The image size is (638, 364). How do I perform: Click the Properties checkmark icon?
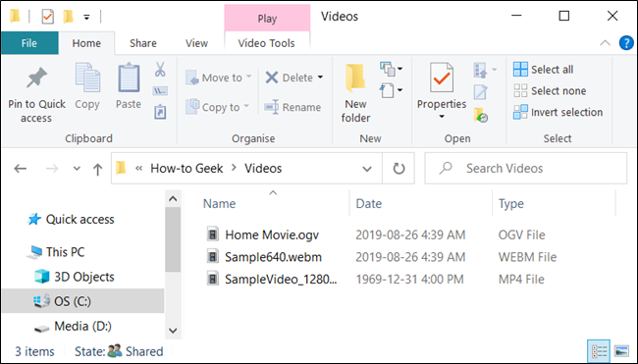click(x=442, y=78)
